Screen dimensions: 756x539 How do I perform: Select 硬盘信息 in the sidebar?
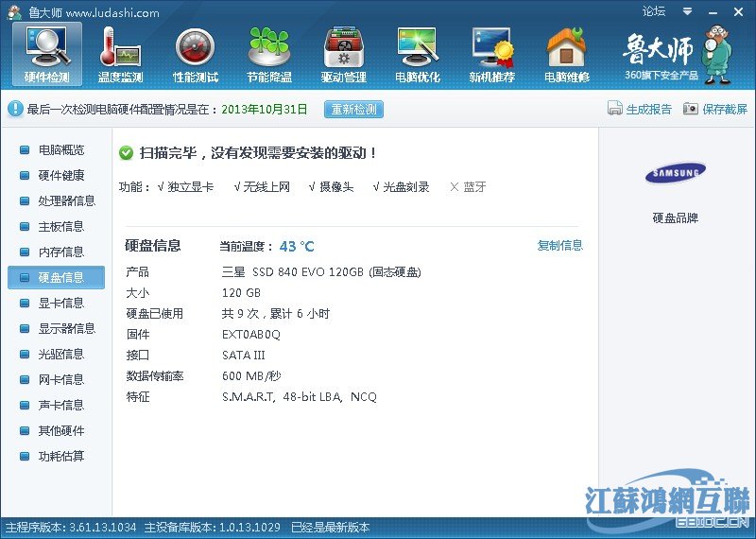[x=56, y=277]
